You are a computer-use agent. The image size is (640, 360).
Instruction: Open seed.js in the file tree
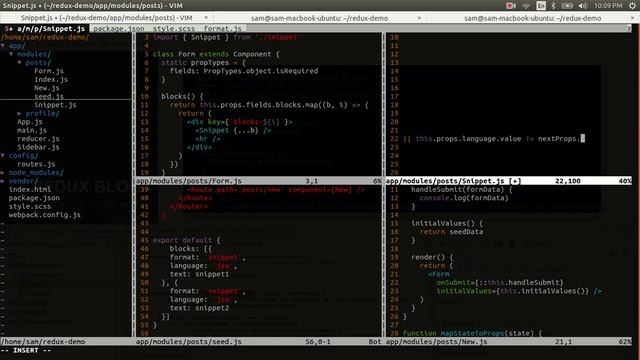(49, 96)
